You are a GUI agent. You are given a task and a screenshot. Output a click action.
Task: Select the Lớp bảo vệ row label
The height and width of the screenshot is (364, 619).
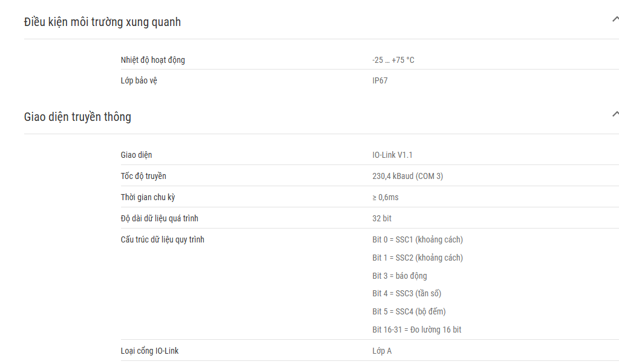[139, 80]
